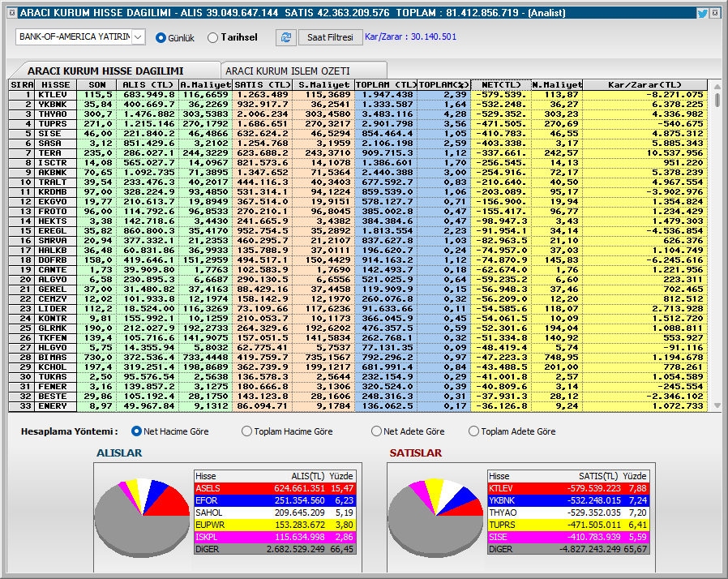This screenshot has height=579, width=728.
Task: Sort by Kar/Zarar(TL) column header
Action: click(x=644, y=84)
